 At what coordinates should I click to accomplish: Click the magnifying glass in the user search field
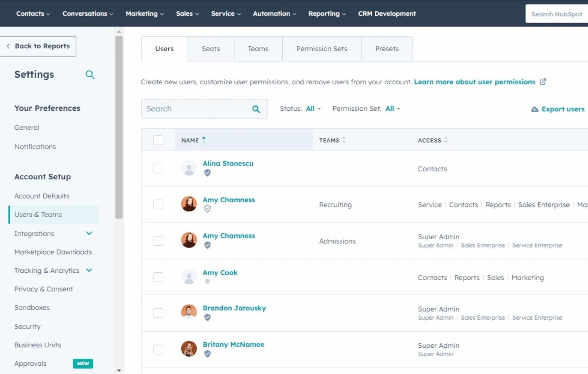(x=256, y=109)
